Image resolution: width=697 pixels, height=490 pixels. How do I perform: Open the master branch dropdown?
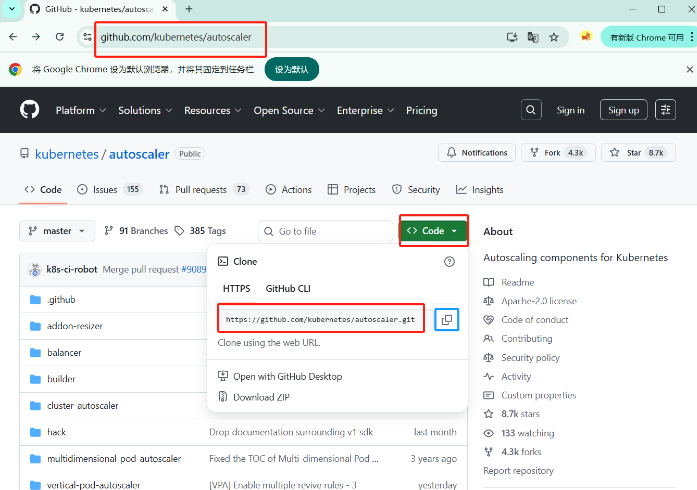point(57,231)
